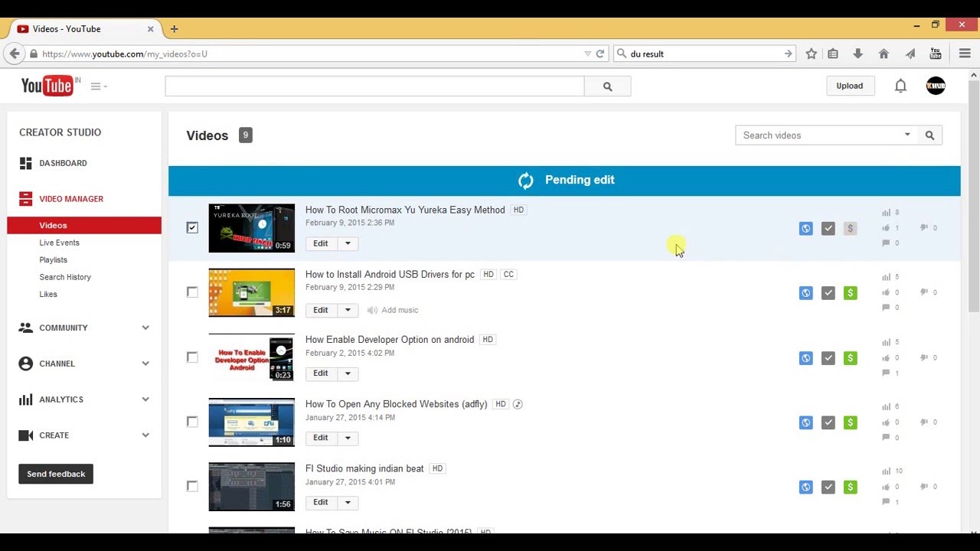Select Videos in the sidebar
The width and height of the screenshot is (980, 551).
pyautogui.click(x=84, y=226)
